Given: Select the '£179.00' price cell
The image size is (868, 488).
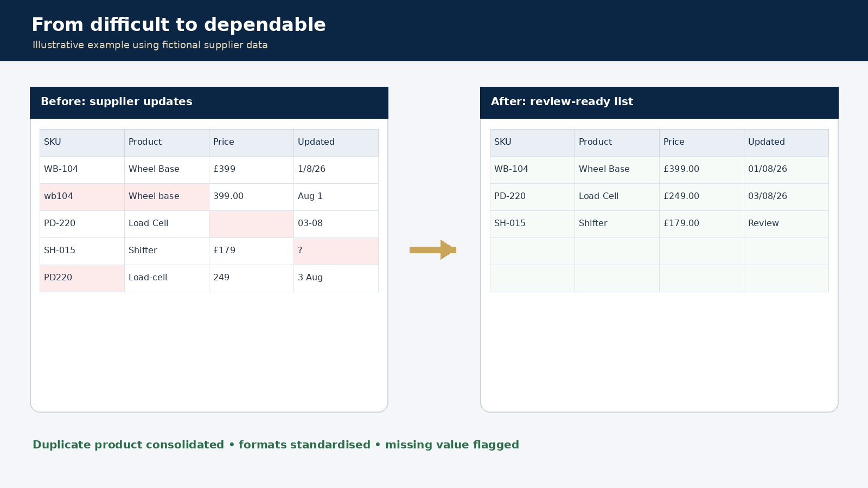Looking at the screenshot, I should point(701,224).
